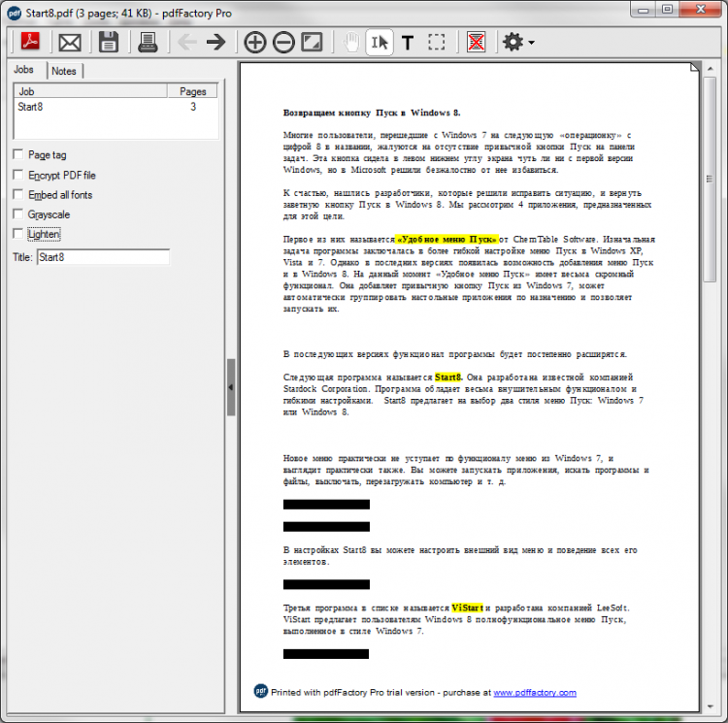The image size is (728, 723).
Task: Send the PDF via email envelope icon
Action: click(70, 43)
